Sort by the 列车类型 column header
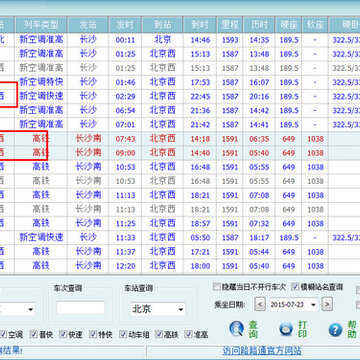Viewport: 360px width, 360px height. click(41, 24)
